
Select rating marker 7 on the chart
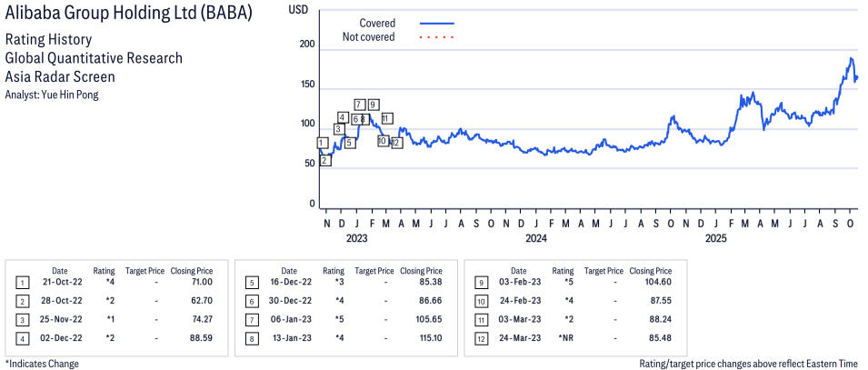[x=360, y=105]
